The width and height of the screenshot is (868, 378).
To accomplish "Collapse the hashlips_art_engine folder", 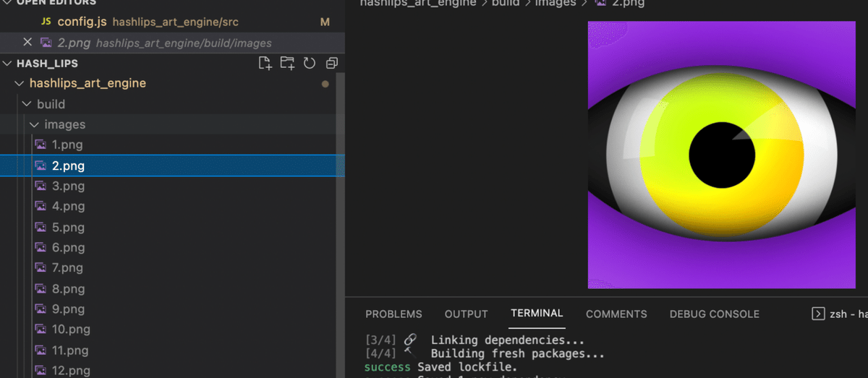I will (x=20, y=83).
